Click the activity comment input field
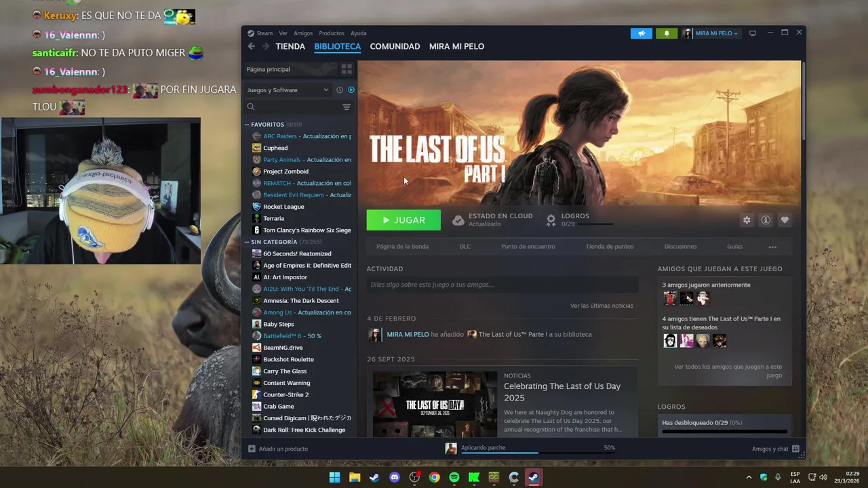868x488 pixels. point(502,285)
